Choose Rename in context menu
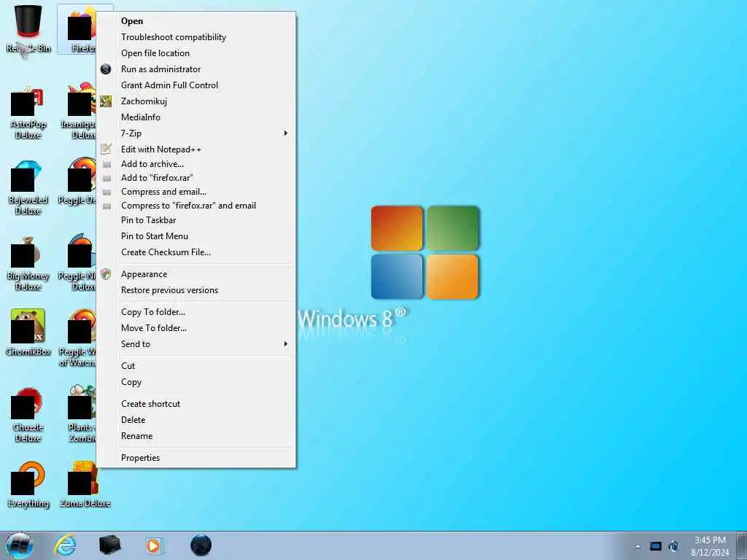The image size is (747, 560). (196, 436)
